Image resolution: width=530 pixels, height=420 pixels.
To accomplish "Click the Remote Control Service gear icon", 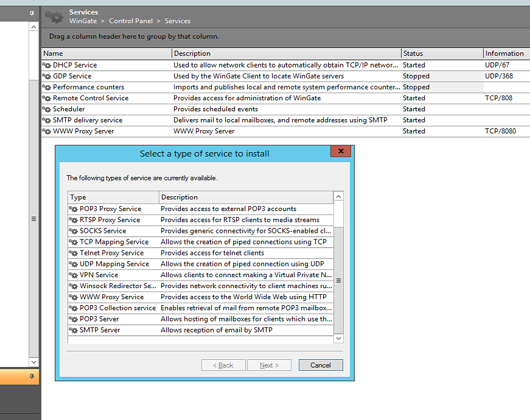I will tap(47, 98).
